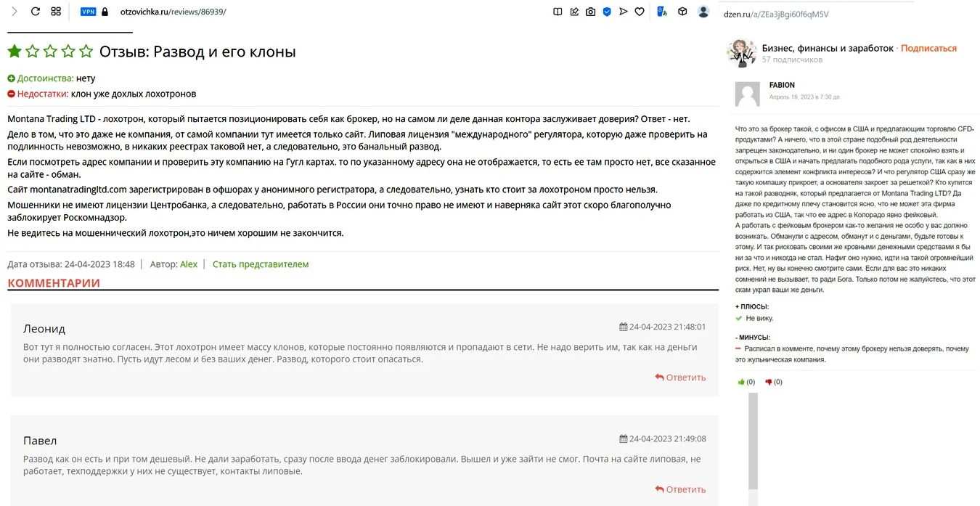The height and width of the screenshot is (506, 980).
Task: Click the Стать представителем link
Action: 261,264
